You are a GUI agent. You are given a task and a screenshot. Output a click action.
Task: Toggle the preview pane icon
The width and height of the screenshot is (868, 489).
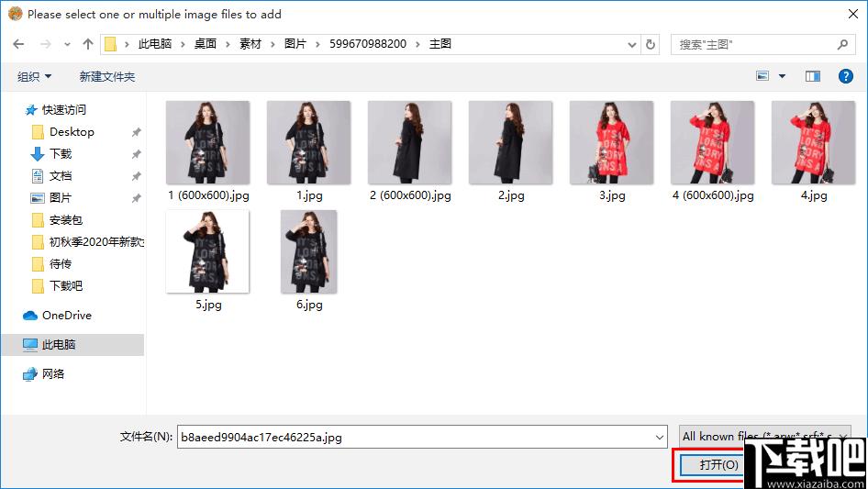click(813, 76)
